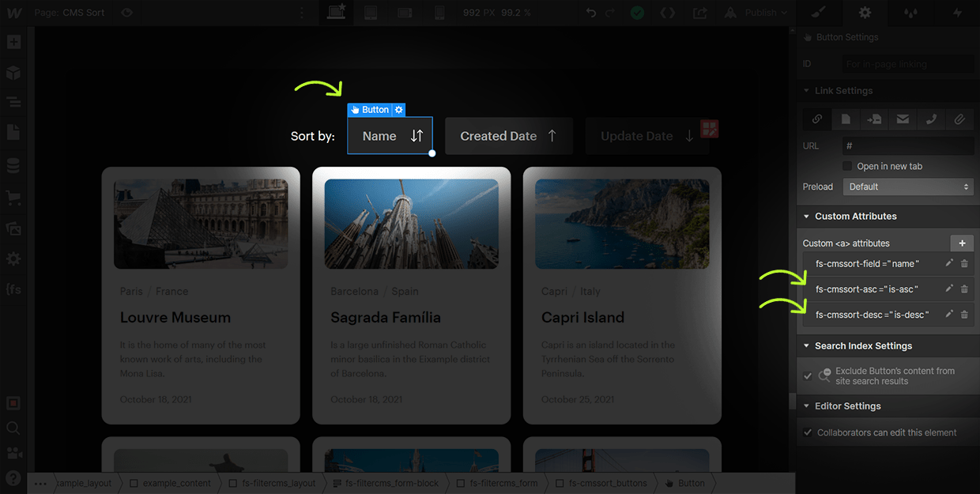Image resolution: width=980 pixels, height=494 pixels.
Task: Edit the fs-cmssort-desc attribute
Action: [950, 315]
